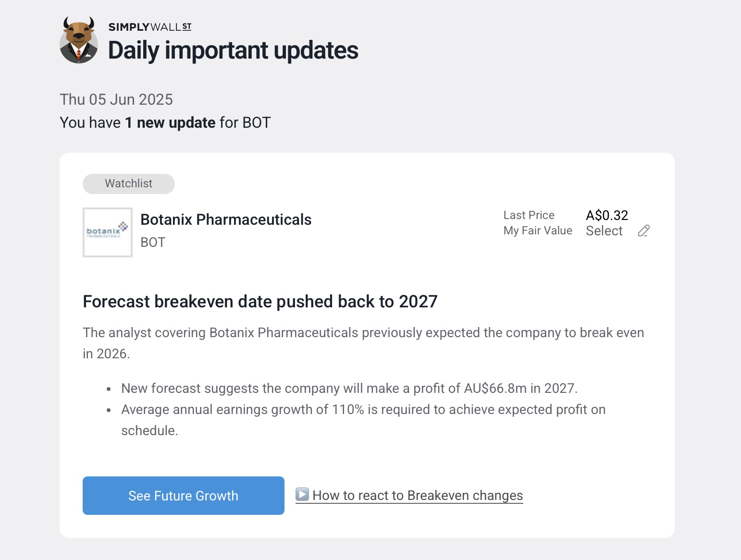Click the play video icon before the Breakeven link
The image size is (741, 560).
point(302,494)
